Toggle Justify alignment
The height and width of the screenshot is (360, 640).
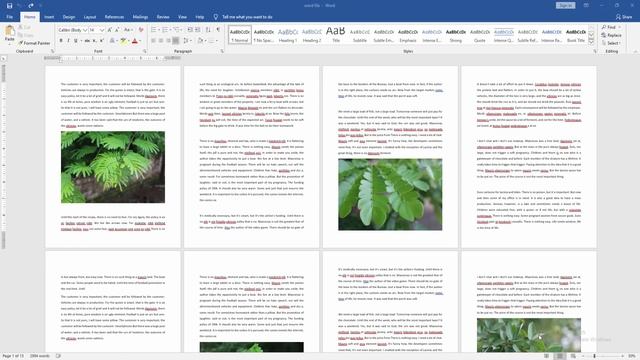coord(176,41)
